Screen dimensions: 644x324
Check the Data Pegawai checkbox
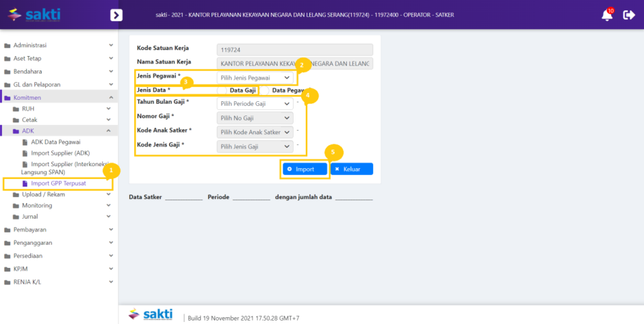pos(265,90)
